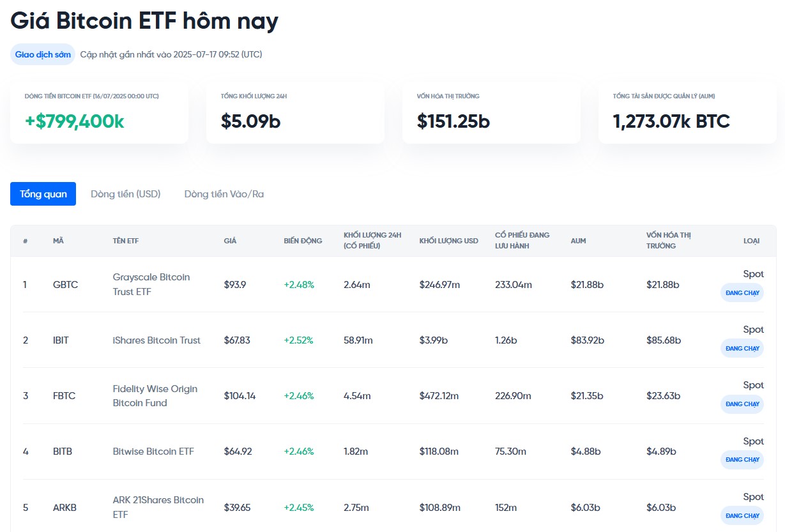
Task: Click GBTC shares outstanding 233.04m
Action: (514, 284)
